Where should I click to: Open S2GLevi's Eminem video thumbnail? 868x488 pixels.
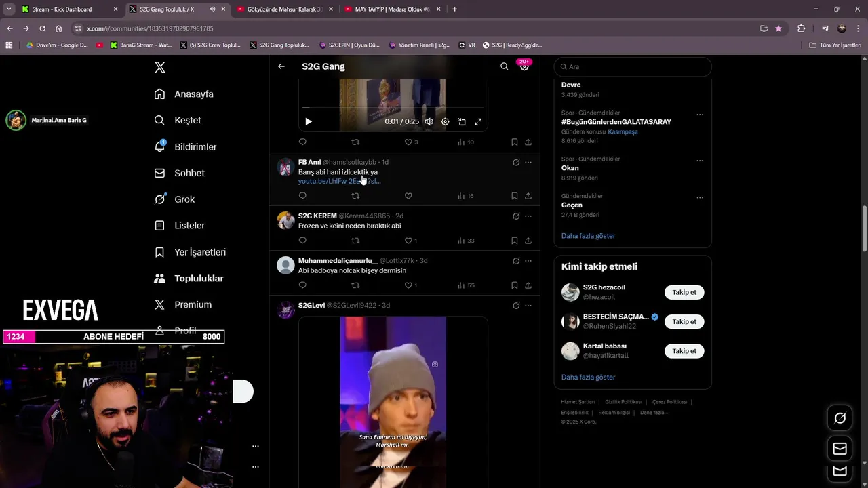(x=393, y=402)
